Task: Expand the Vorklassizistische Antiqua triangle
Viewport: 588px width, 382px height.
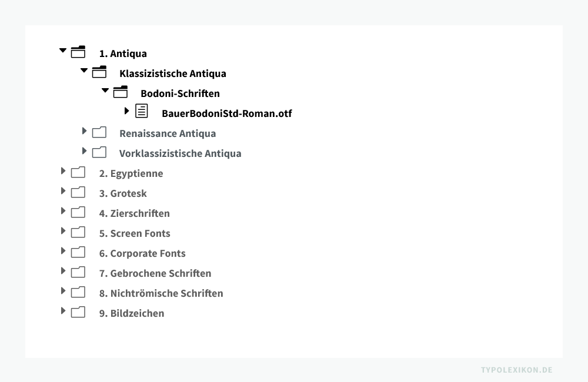Action: [85, 151]
